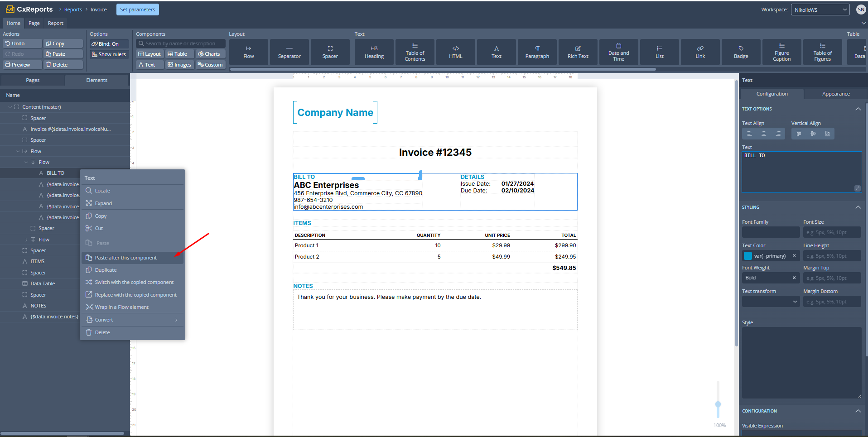The image size is (868, 437).
Task: Open the Text transform dropdown
Action: click(x=770, y=302)
